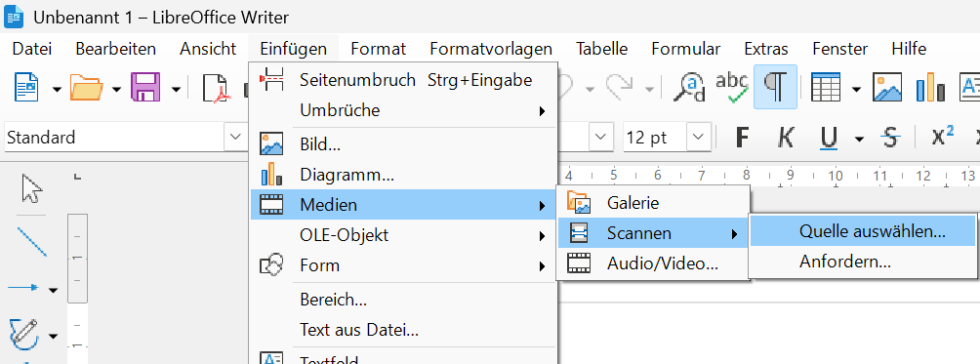The image size is (980, 364).
Task: Toggle italic K formatting
Action: [x=786, y=137]
